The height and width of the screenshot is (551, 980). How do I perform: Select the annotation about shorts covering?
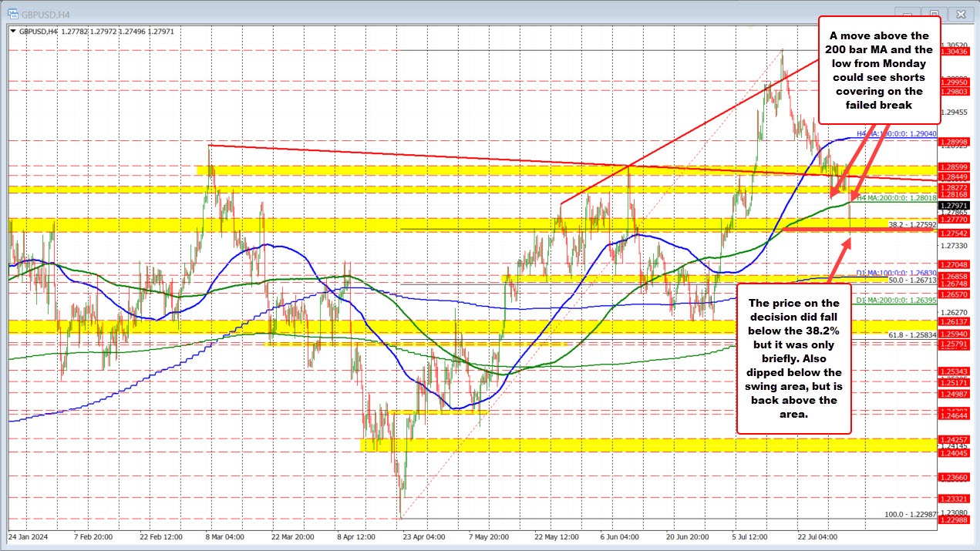point(880,70)
